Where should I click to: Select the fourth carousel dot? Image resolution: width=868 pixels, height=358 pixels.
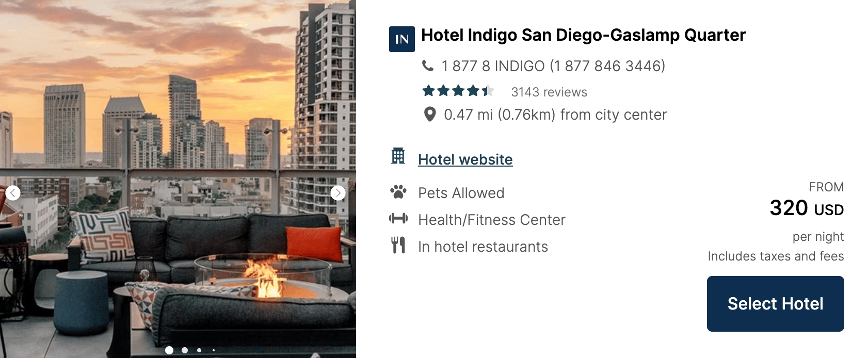click(214, 350)
